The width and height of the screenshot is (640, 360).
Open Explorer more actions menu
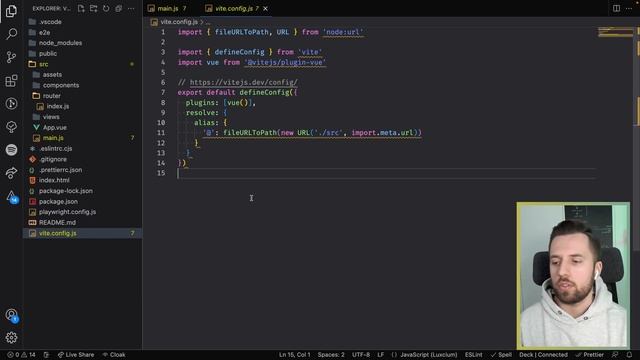131,9
